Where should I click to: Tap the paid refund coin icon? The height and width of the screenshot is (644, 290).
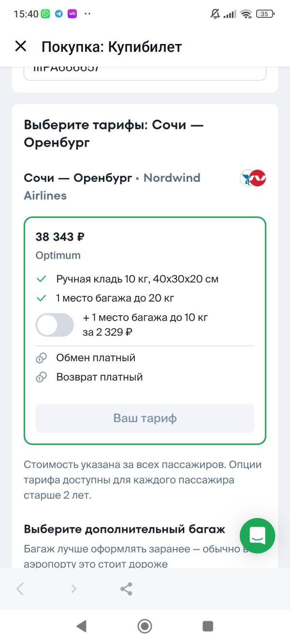click(41, 377)
